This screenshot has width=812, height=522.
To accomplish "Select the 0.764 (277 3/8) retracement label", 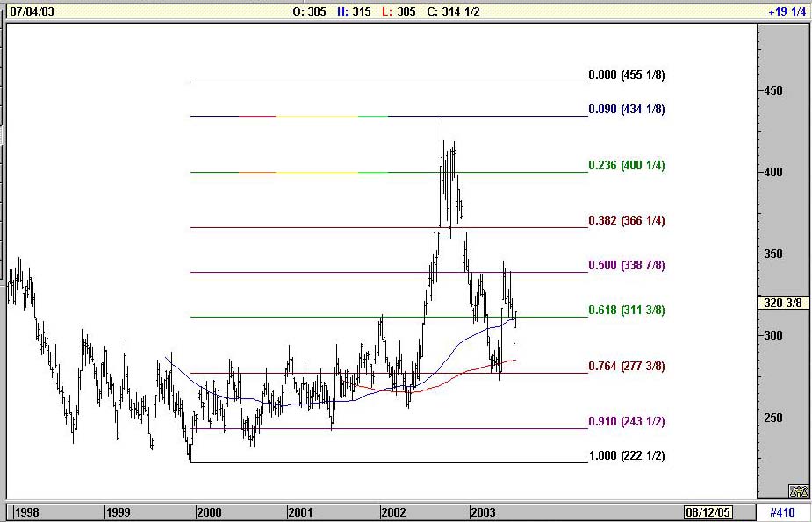I will [627, 367].
